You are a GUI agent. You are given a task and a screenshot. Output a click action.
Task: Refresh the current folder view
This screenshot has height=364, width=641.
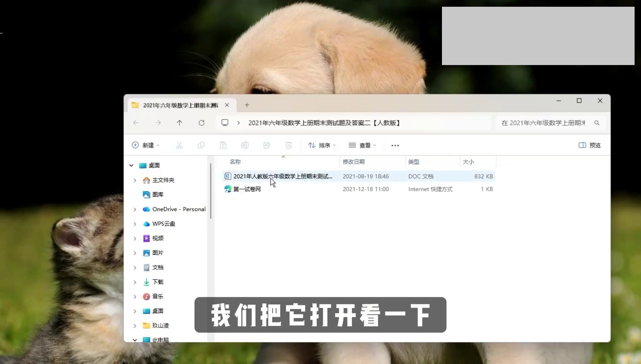click(201, 123)
